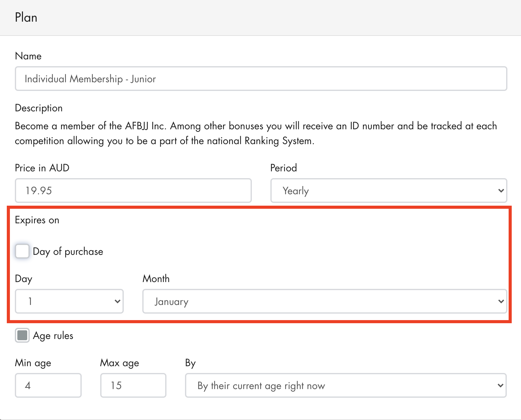This screenshot has width=521, height=420.
Task: Open the Month dropdown showing January
Action: pos(325,301)
